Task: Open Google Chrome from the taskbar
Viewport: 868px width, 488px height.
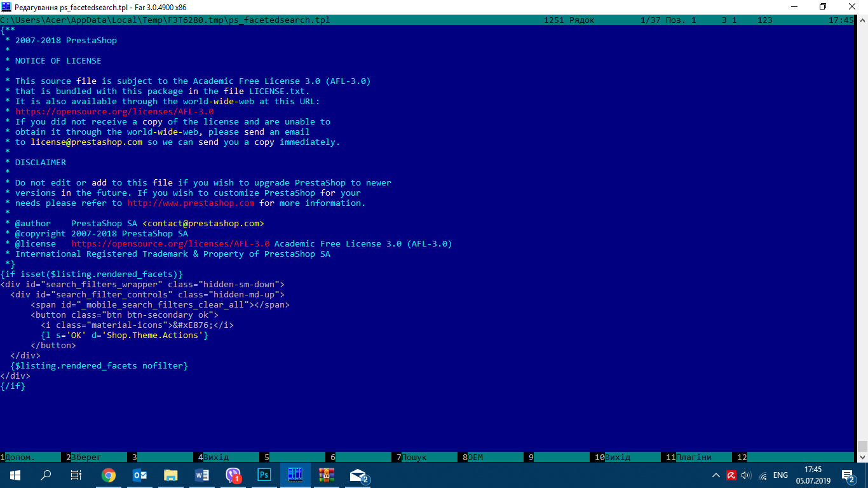Action: click(x=109, y=475)
